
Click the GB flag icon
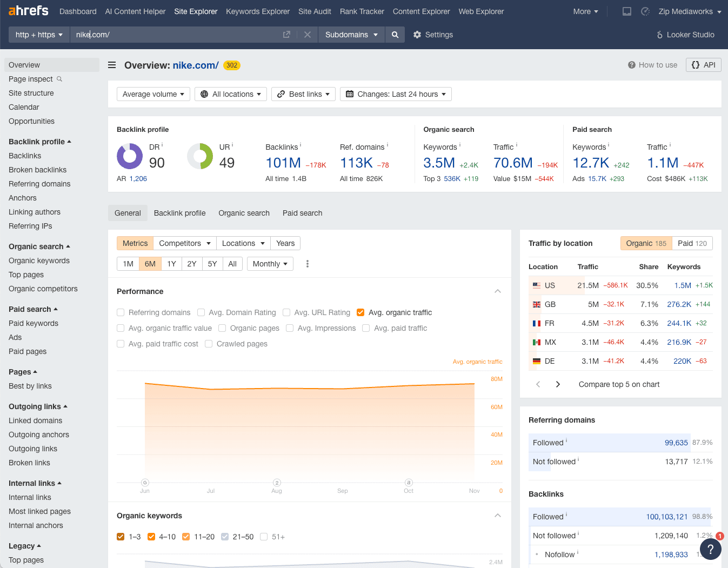537,304
